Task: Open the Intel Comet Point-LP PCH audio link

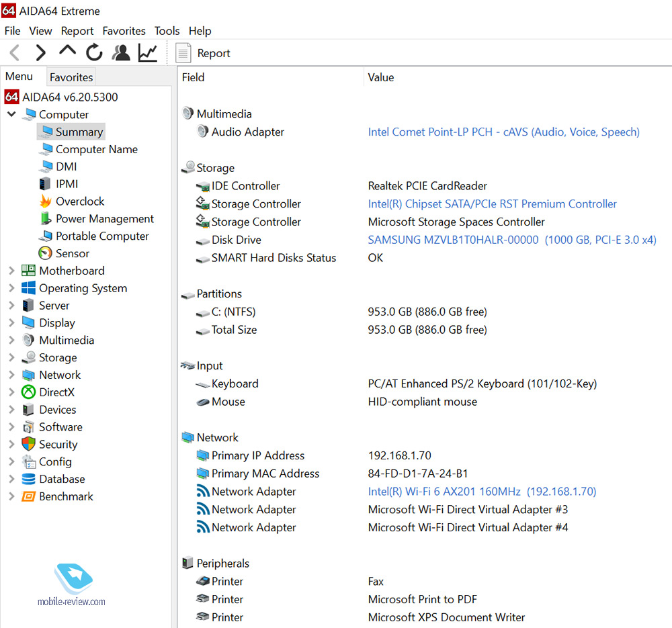Action: [x=503, y=132]
